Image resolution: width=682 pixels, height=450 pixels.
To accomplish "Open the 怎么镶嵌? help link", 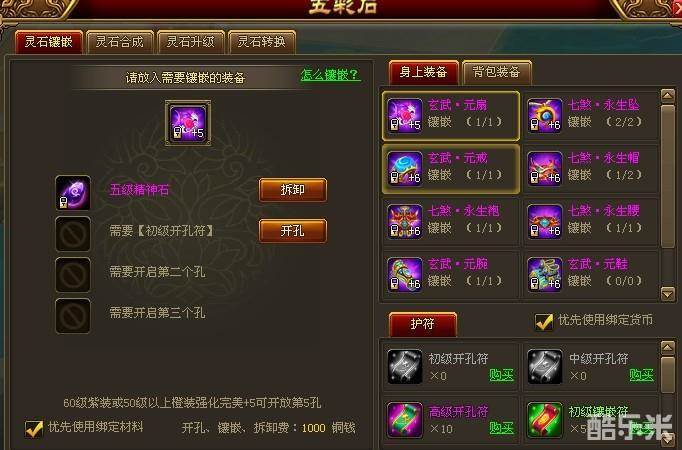I will [x=331, y=75].
